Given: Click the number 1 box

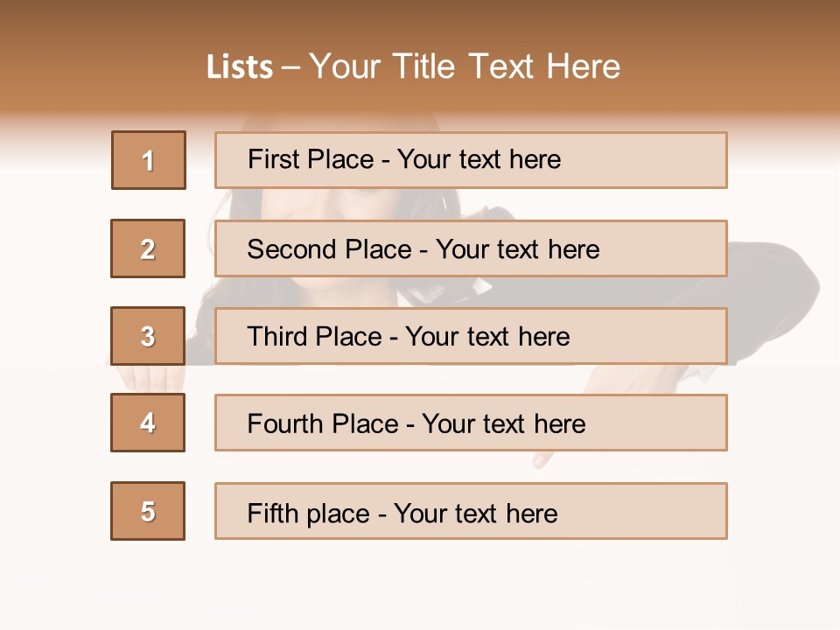Looking at the screenshot, I should [x=148, y=160].
